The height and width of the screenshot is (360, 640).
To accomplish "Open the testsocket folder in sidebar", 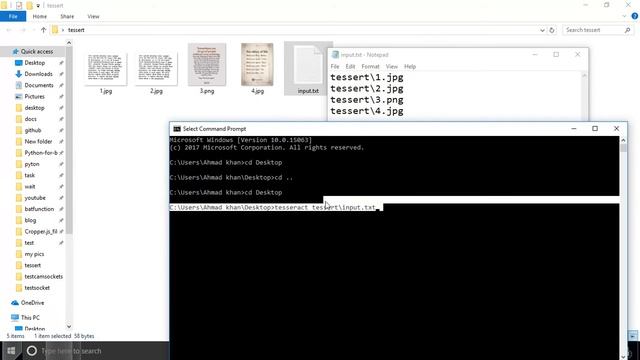I will (37, 288).
